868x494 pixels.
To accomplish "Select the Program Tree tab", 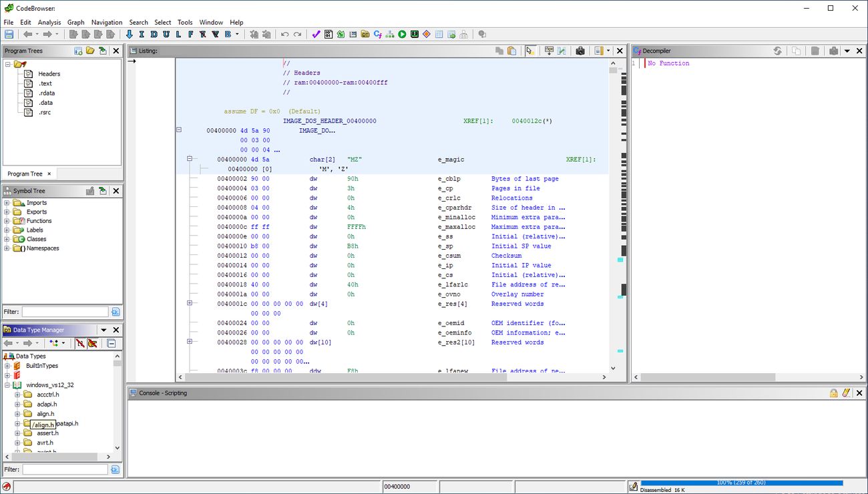I will click(25, 174).
